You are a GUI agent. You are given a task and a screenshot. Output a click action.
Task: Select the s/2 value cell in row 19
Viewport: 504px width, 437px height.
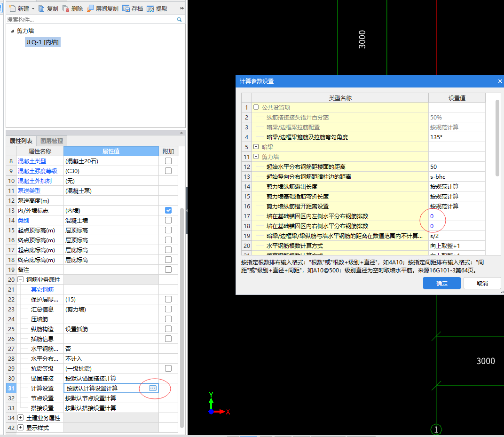point(457,236)
